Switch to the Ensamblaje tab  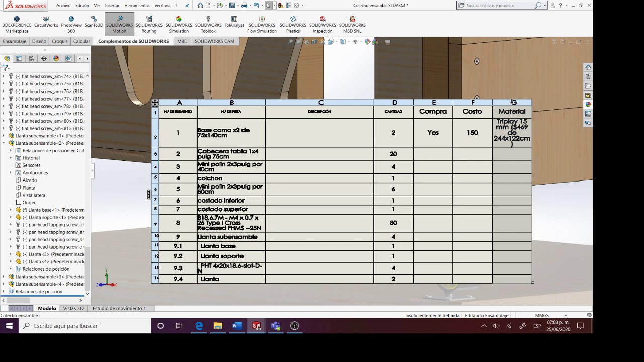tap(14, 41)
